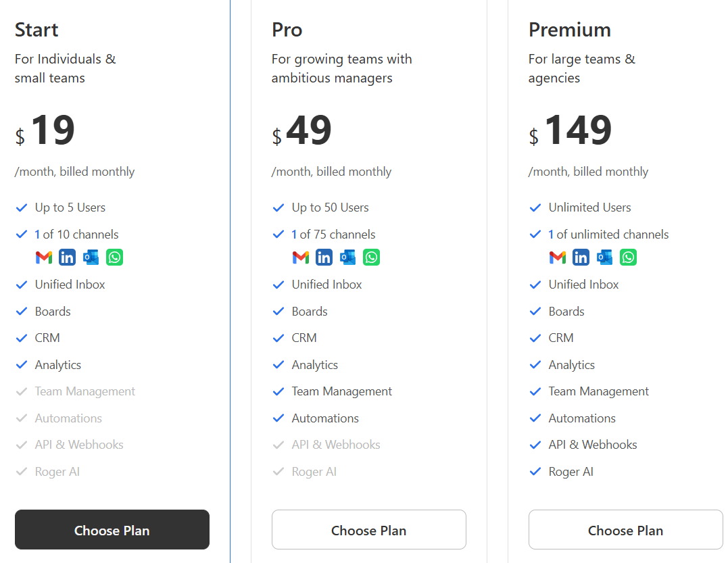This screenshot has height=563, width=728.
Task: Click the Outlook icon in the Premium plan
Action: 604,258
